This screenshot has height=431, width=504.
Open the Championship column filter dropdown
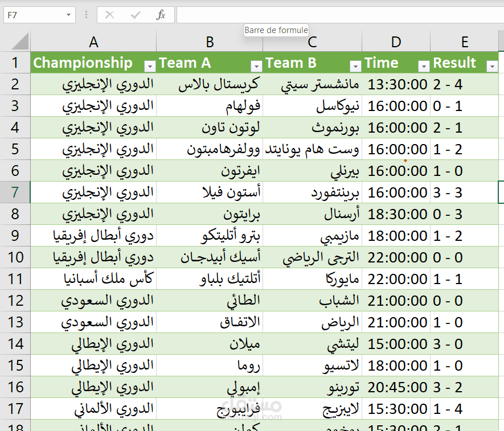(149, 66)
